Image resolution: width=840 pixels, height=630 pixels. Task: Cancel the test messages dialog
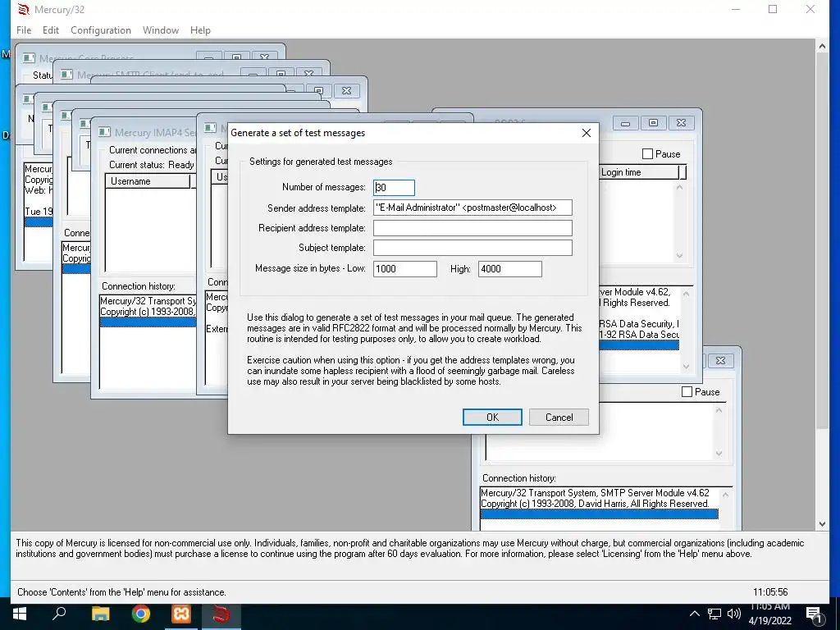(559, 418)
